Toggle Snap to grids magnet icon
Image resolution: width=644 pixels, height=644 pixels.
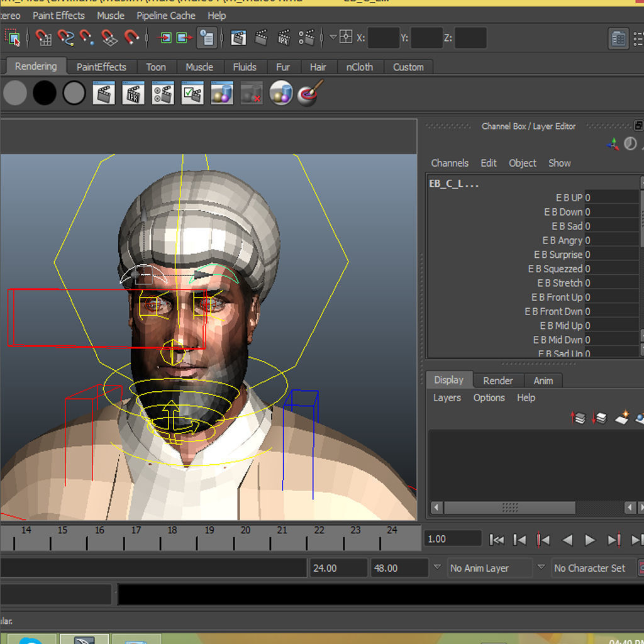(43, 38)
